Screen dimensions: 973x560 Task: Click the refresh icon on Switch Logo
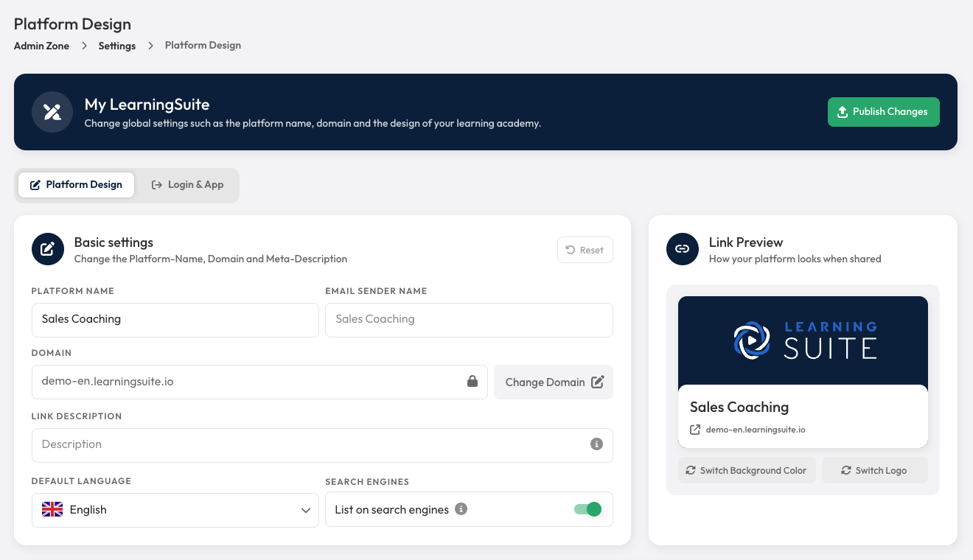[x=846, y=470]
